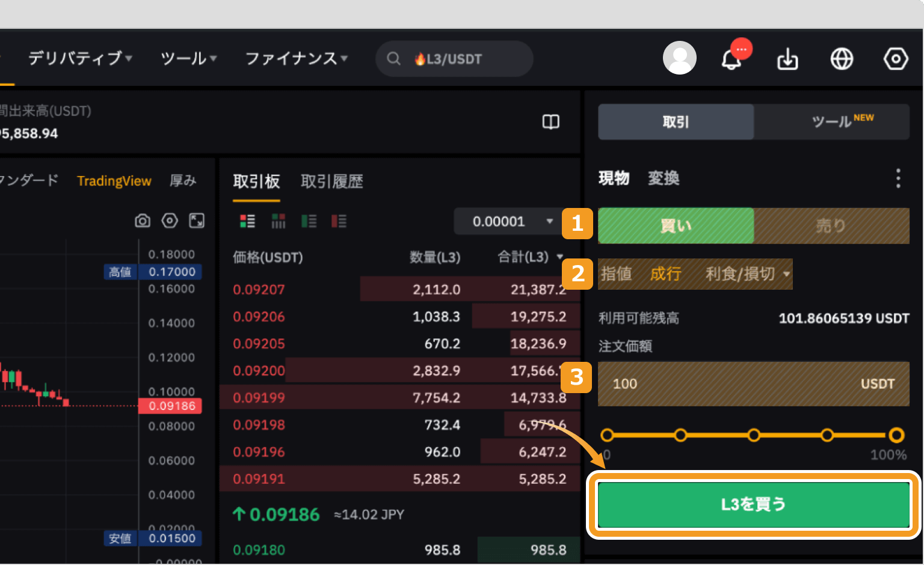This screenshot has width=924, height=565.
Task: Switch to the 取引板 tab
Action: coord(256,182)
